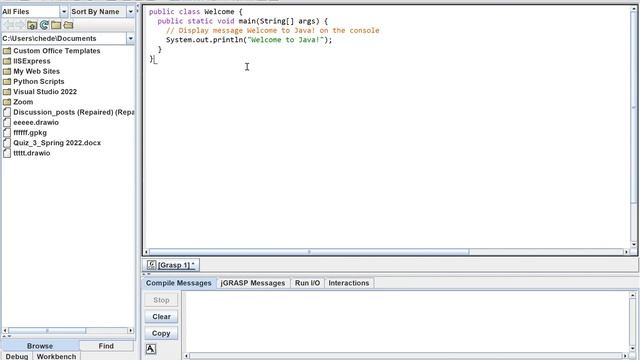The width and height of the screenshot is (640, 360).
Task: Click the editor scroll-right arrow
Action: [626, 252]
